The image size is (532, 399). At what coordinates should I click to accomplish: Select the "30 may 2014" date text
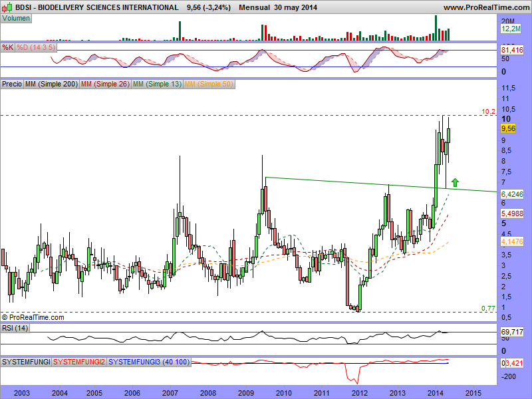pos(295,7)
